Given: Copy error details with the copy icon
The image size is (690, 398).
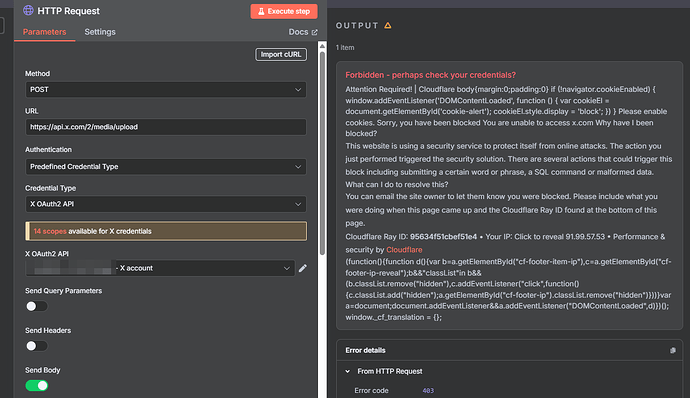Looking at the screenshot, I should pyautogui.click(x=673, y=350).
